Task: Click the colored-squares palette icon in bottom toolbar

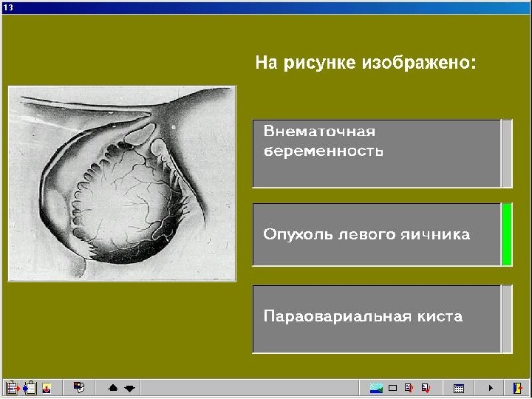Action: pyautogui.click(x=79, y=387)
